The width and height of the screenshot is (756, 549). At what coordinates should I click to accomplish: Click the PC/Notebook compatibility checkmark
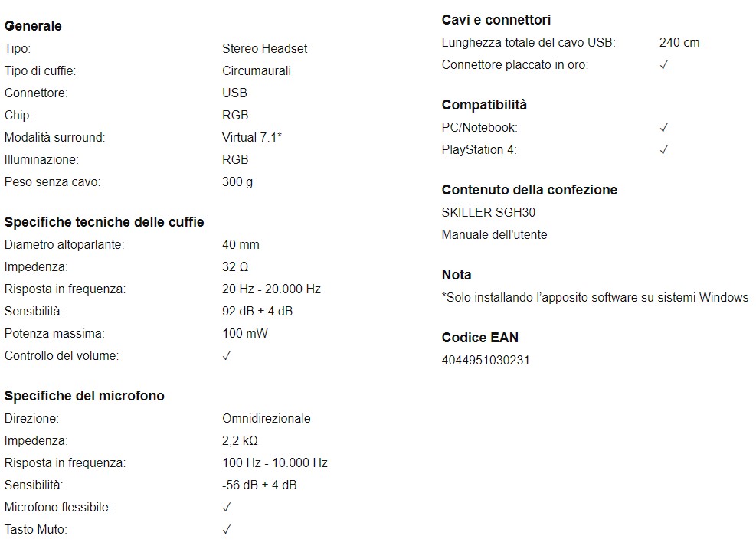point(664,127)
